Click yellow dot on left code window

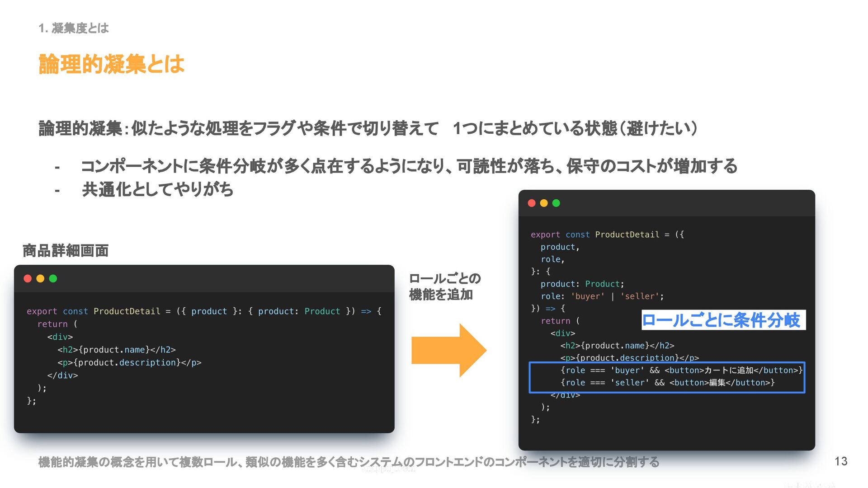coord(40,278)
